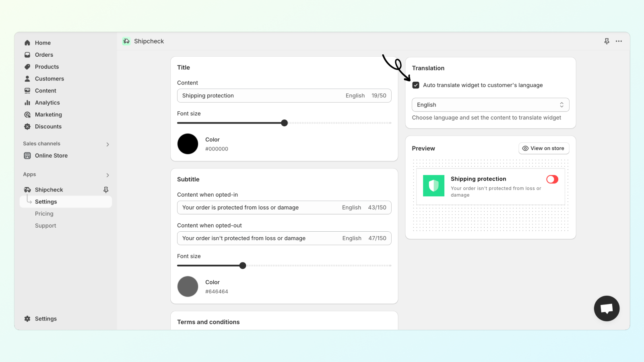Click the Subtitle font size slider handle

(x=243, y=265)
